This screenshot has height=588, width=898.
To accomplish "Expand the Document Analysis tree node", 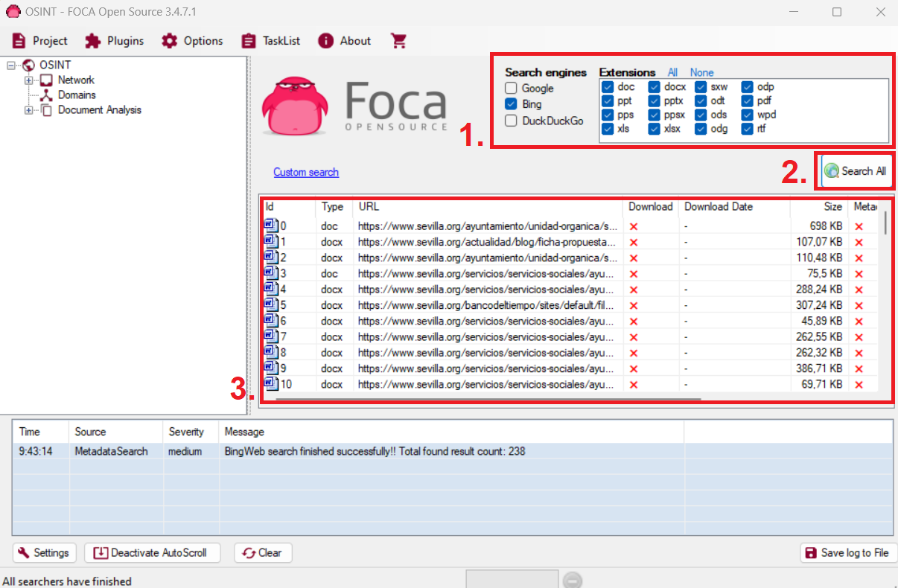I will coord(29,110).
